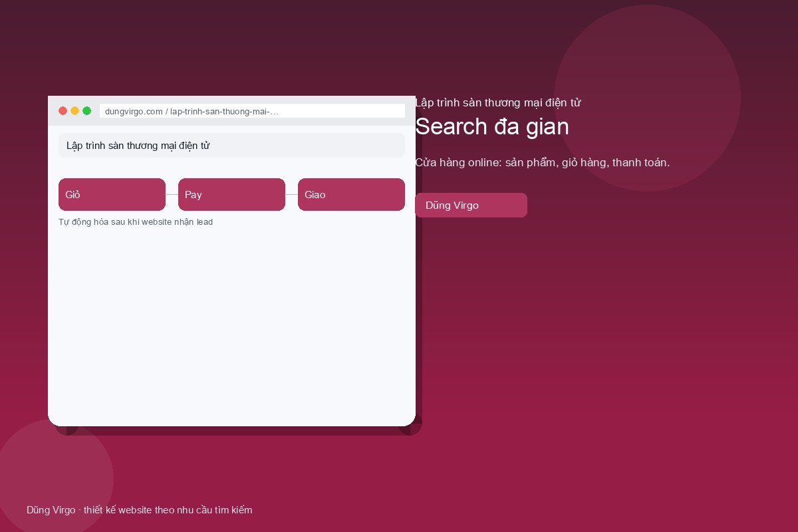Click caption 'Tự động hóa sau khi website nhận lead'
Screen dimensions: 798x532
click(x=136, y=222)
